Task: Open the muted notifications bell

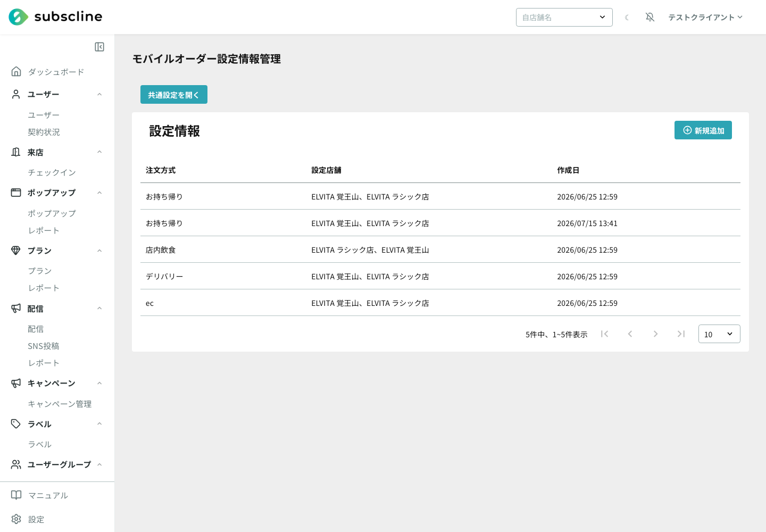Action: [x=650, y=17]
